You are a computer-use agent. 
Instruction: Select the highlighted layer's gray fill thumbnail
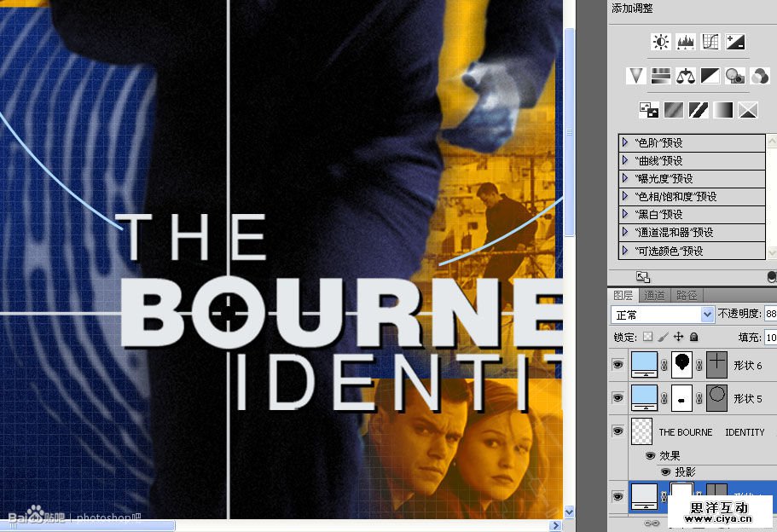click(645, 497)
